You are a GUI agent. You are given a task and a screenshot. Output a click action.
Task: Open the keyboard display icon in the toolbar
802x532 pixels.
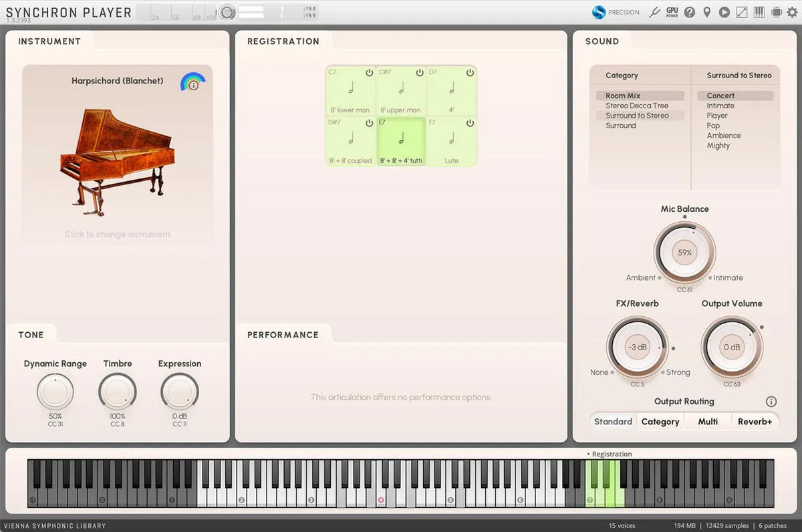pos(759,12)
